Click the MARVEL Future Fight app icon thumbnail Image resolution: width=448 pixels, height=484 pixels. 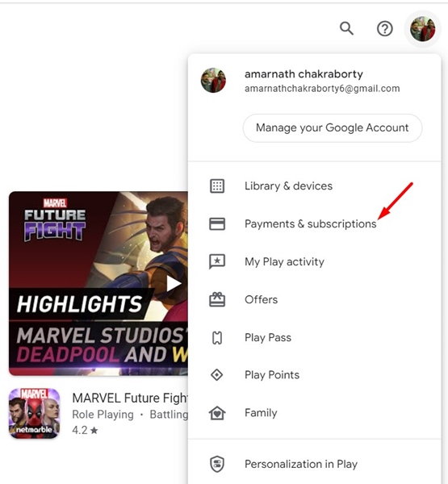(x=34, y=413)
